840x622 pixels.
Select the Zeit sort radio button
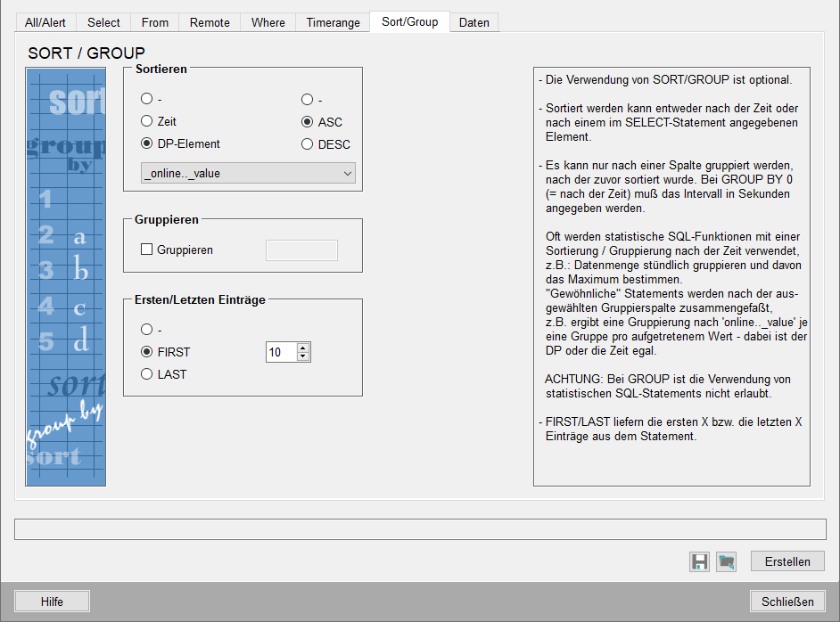coord(147,121)
